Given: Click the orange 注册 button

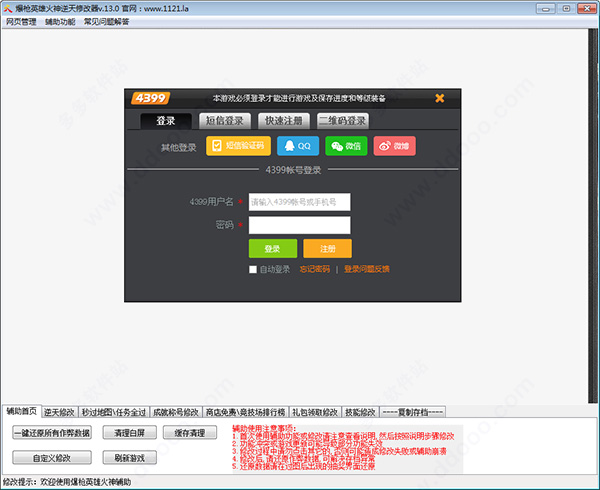Looking at the screenshot, I should 328,249.
